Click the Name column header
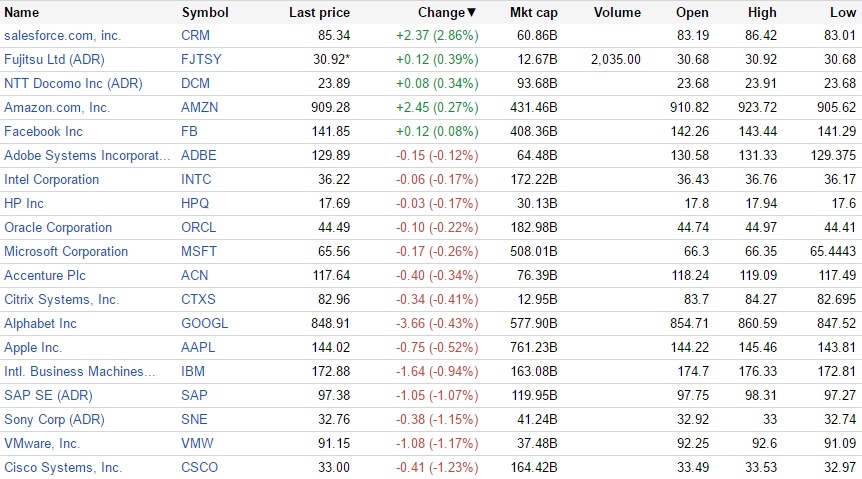Viewport: 862px width, 479px height. (x=22, y=13)
